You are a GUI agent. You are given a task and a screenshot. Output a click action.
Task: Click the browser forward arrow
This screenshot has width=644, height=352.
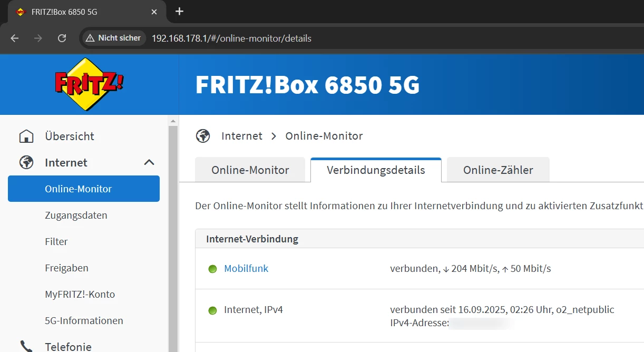point(38,38)
